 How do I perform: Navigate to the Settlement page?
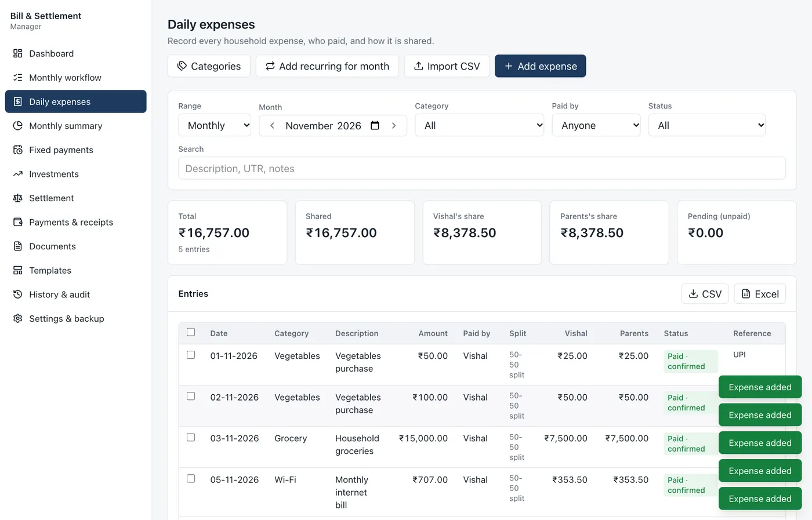pos(76,198)
